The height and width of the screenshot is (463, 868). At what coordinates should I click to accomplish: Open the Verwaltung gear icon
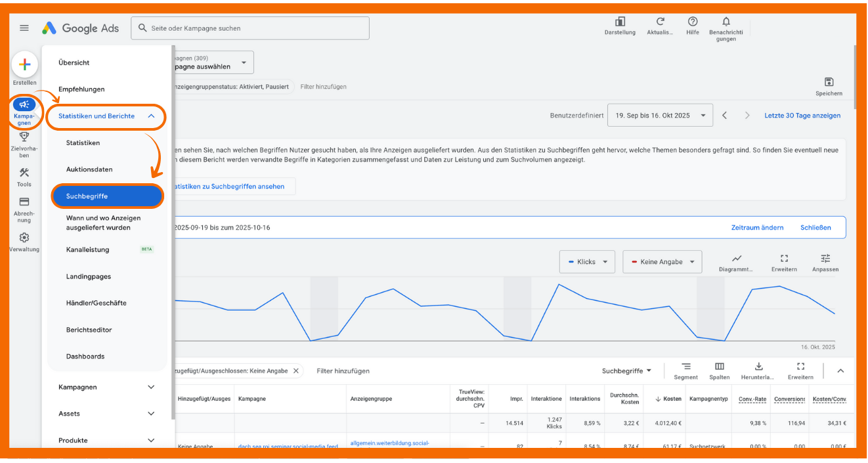(24, 238)
